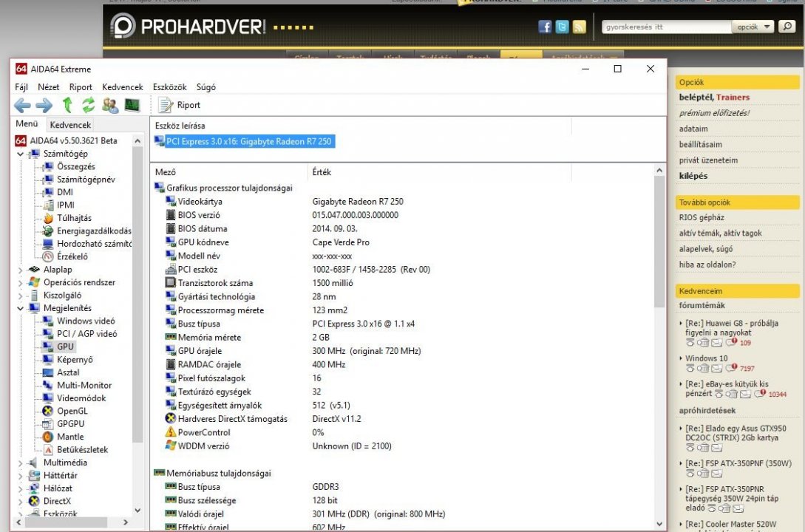Open the Riport menu
Image resolution: width=805 pixels, height=532 pixels.
[x=81, y=86]
